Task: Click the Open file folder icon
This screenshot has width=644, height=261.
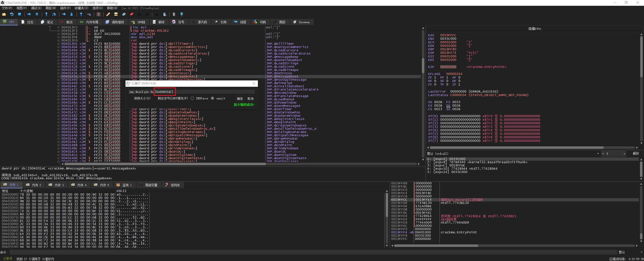Action: tap(4, 14)
